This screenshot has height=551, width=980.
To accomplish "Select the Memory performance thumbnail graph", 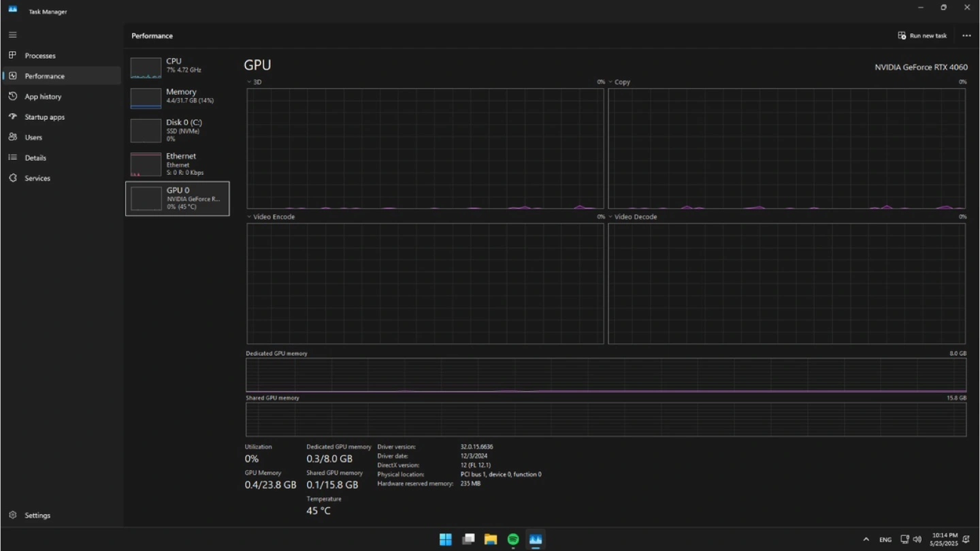I will (x=146, y=98).
